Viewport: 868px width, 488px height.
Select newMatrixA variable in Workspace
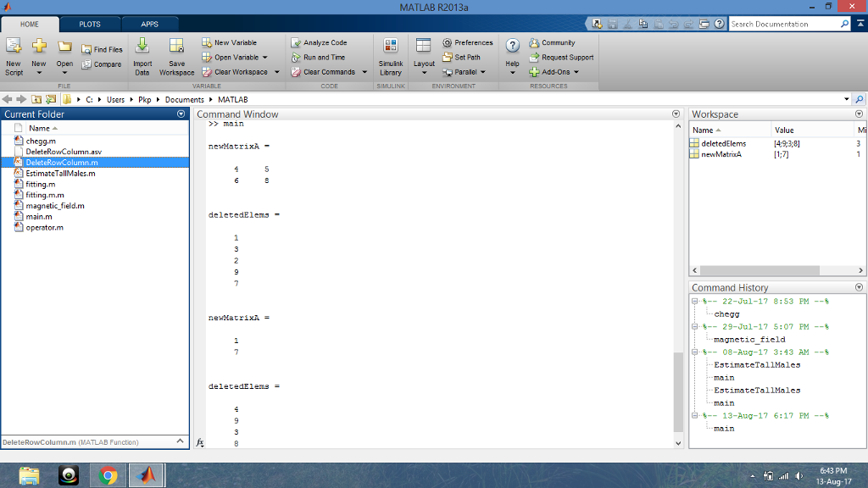(x=721, y=154)
